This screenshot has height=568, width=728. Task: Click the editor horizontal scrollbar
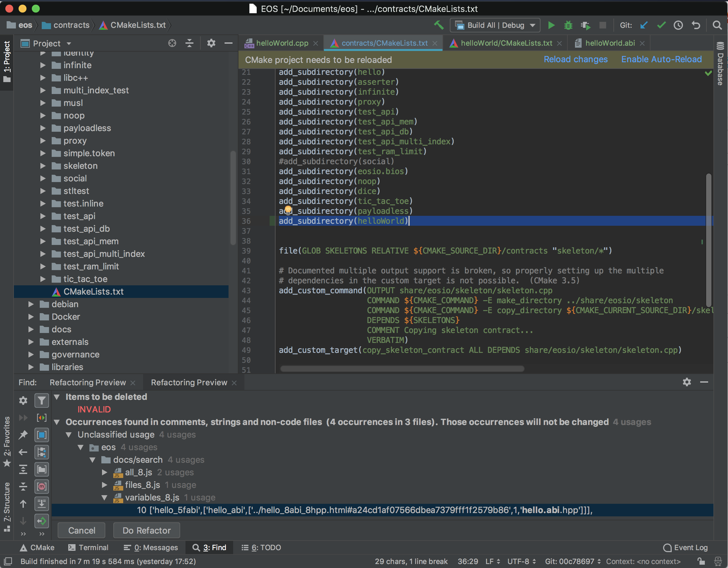[x=402, y=369]
